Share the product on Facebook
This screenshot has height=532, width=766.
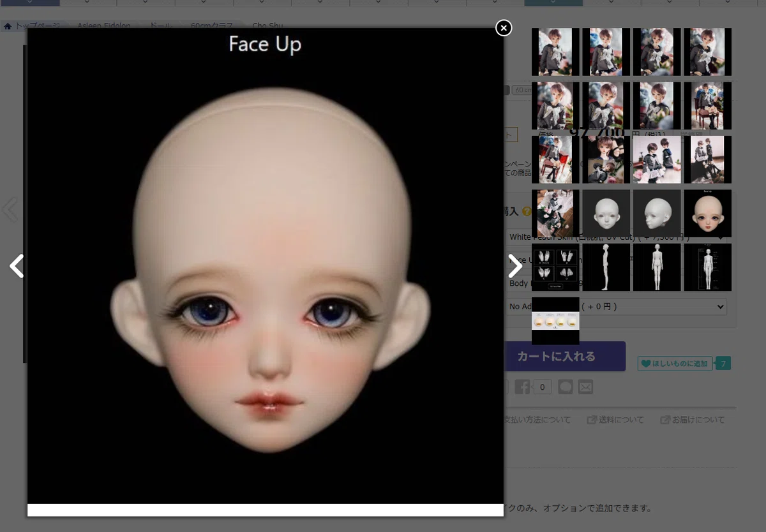click(522, 387)
